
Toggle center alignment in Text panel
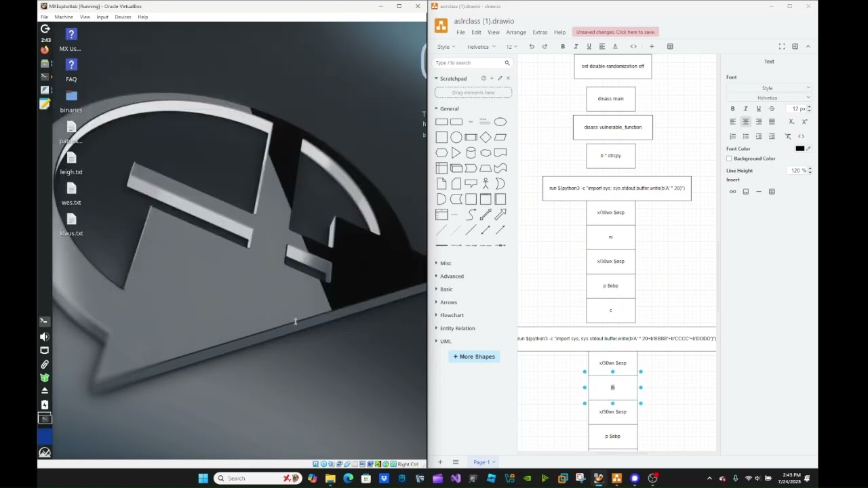click(x=745, y=122)
